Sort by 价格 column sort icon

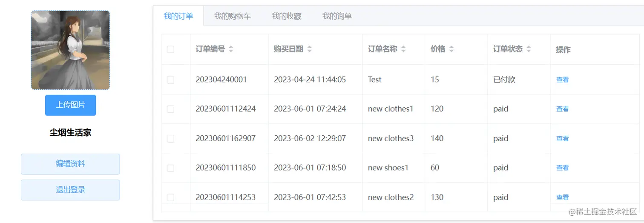click(451, 49)
